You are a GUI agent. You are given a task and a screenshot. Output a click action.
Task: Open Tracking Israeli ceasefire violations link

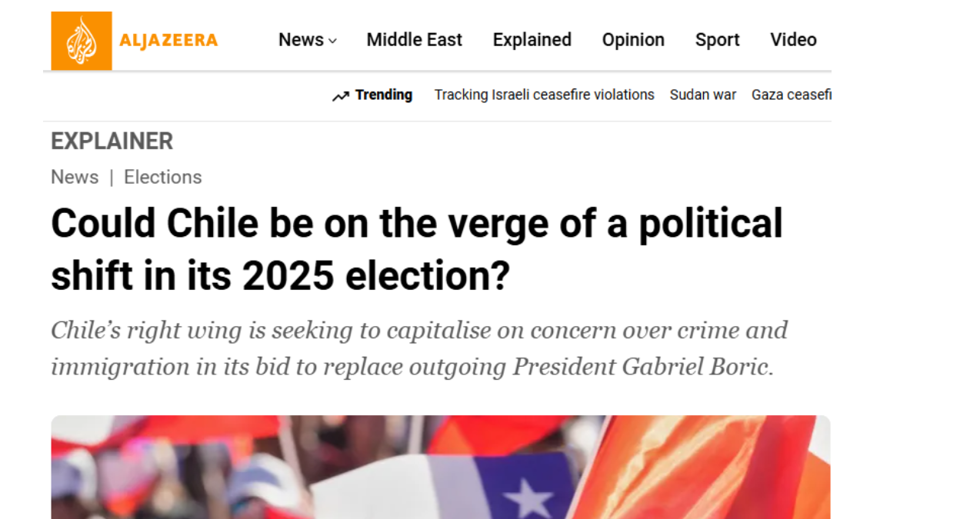(x=544, y=95)
